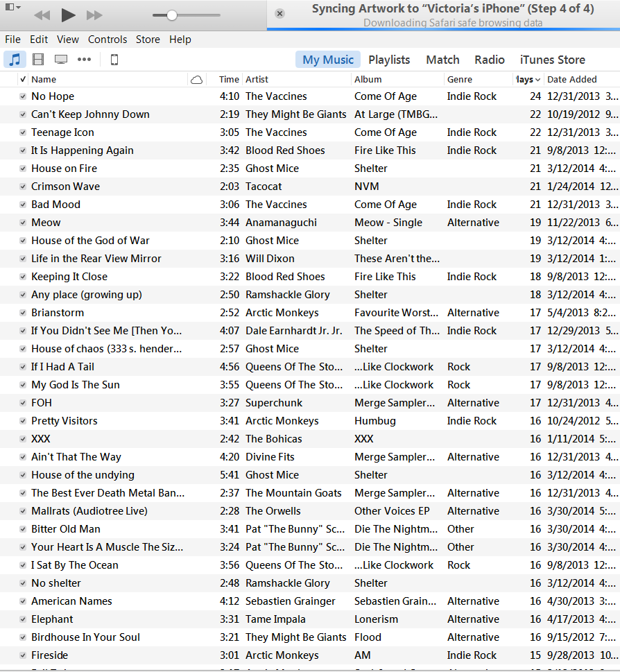Uncheck the XXX track checkbox
Viewport: 620px width, 672px height.
tap(23, 439)
